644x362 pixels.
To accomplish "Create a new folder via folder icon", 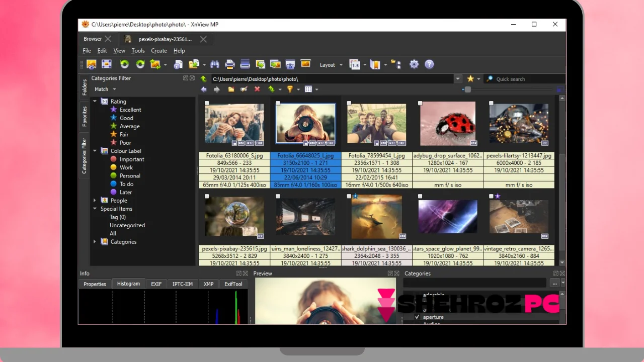I will pos(231,89).
